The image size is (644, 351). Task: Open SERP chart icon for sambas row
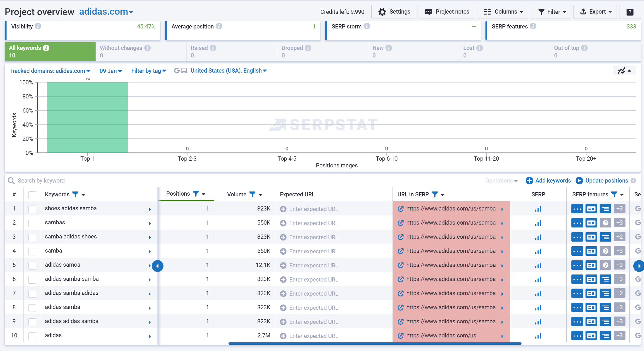click(538, 223)
